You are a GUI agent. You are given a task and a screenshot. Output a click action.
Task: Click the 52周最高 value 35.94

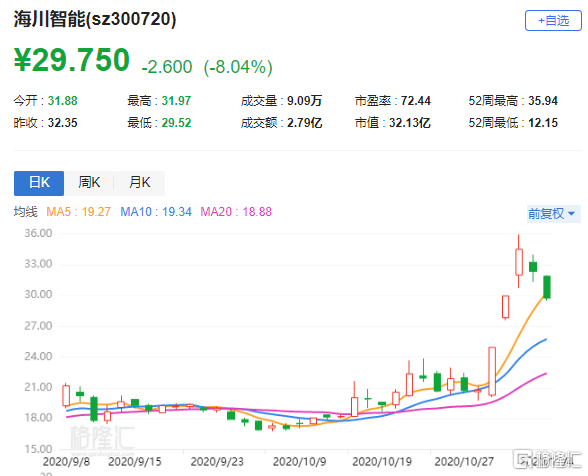tap(543, 101)
